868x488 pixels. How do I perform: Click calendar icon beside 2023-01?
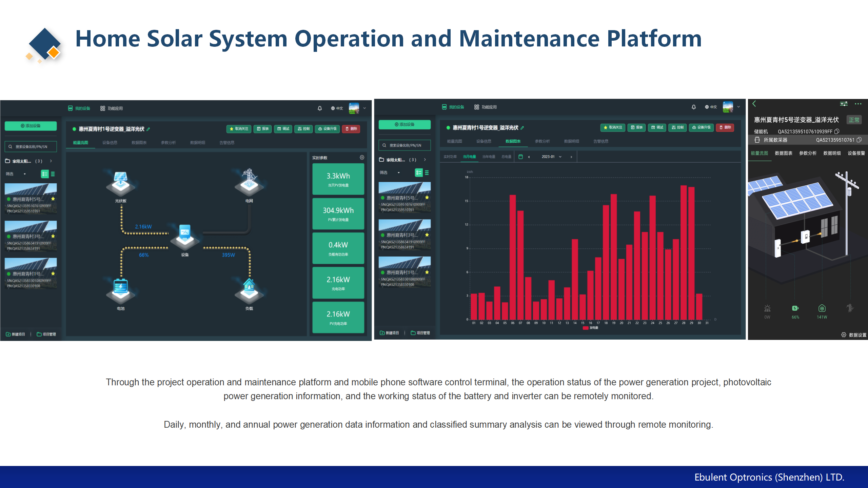click(521, 157)
